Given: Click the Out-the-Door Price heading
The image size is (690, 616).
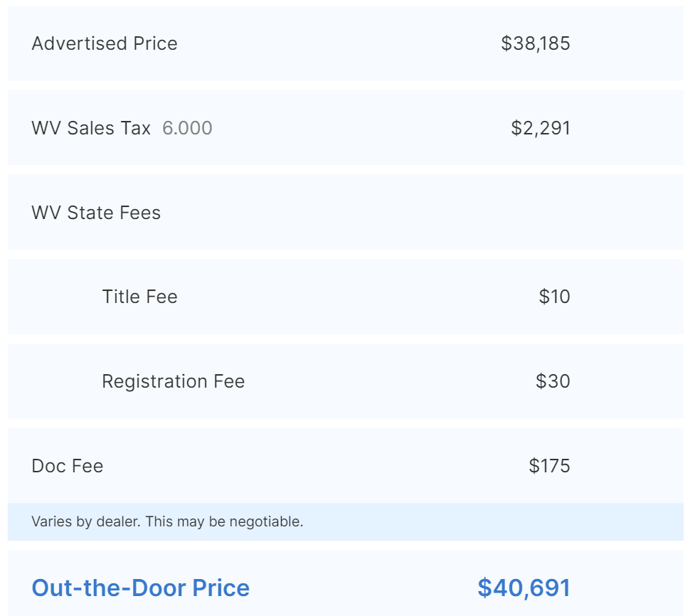Looking at the screenshot, I should click(140, 588).
